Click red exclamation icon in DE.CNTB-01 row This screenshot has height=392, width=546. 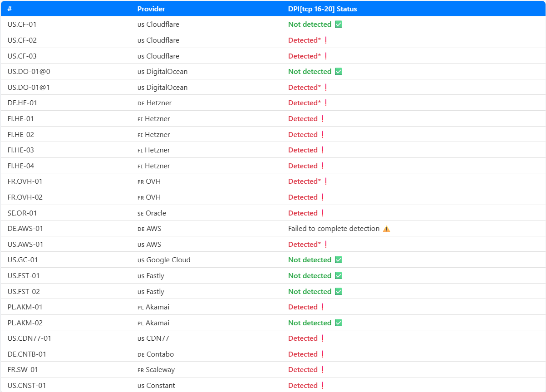[323, 354]
